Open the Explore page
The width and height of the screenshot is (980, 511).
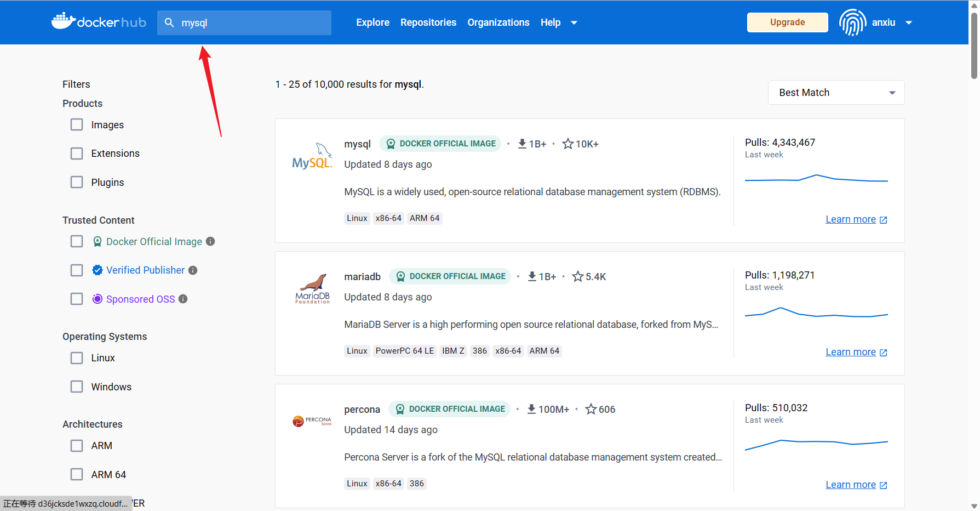[372, 22]
